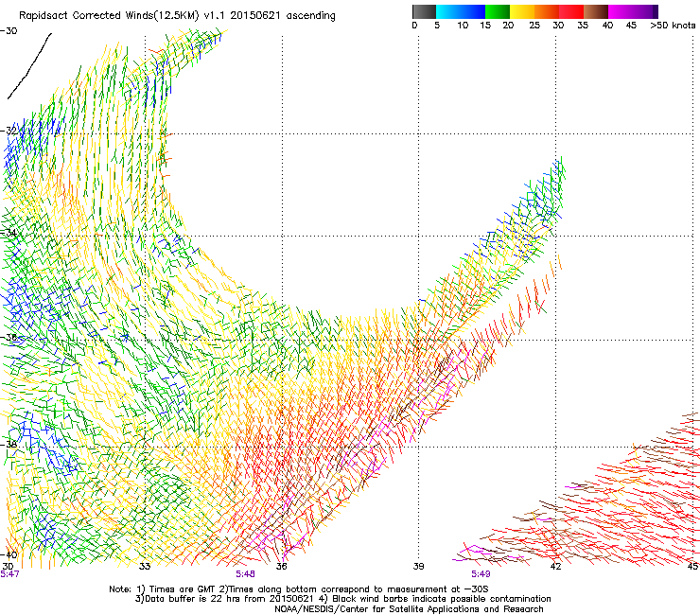The height and width of the screenshot is (615, 700).
Task: Click the chart title 'Rapidsact Corrected Winds(12.5KM)'
Action: click(109, 16)
